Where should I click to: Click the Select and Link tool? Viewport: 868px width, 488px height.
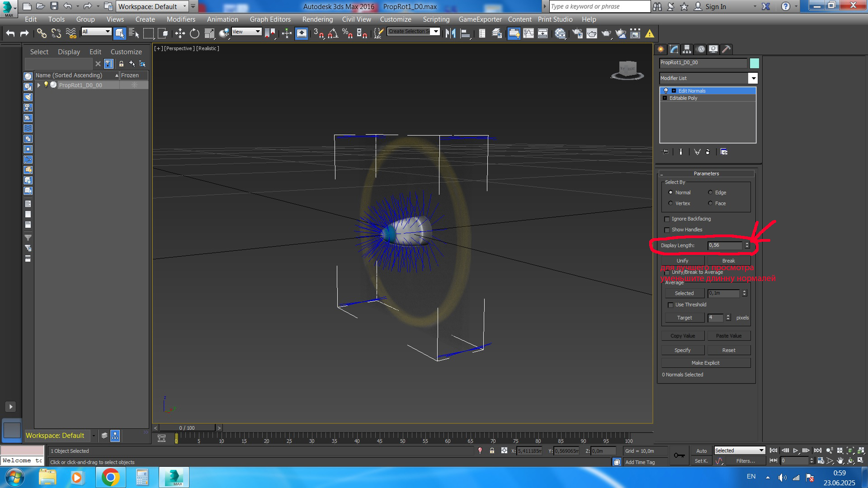tap(42, 33)
